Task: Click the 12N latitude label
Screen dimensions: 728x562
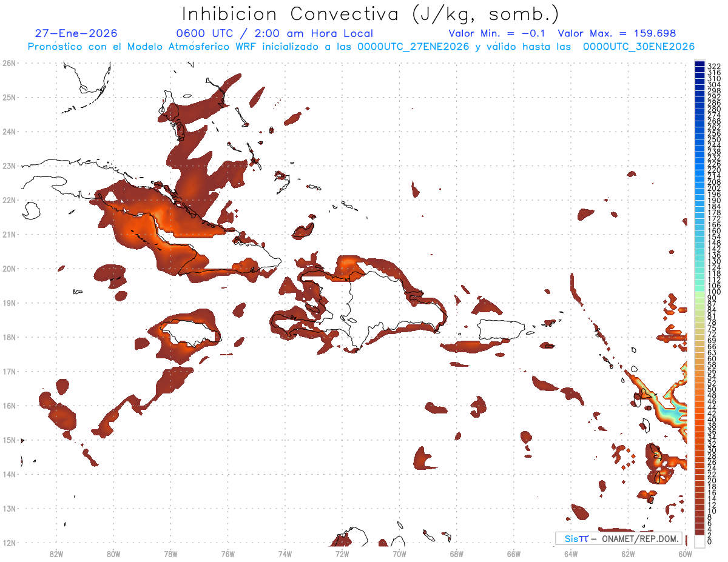Action: click(8, 543)
